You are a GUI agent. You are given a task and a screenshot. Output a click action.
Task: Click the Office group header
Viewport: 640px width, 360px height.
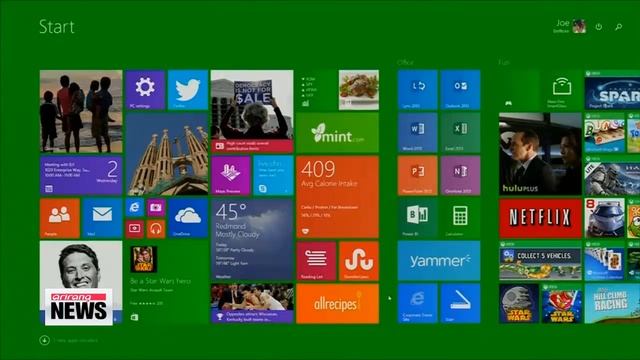pos(405,62)
